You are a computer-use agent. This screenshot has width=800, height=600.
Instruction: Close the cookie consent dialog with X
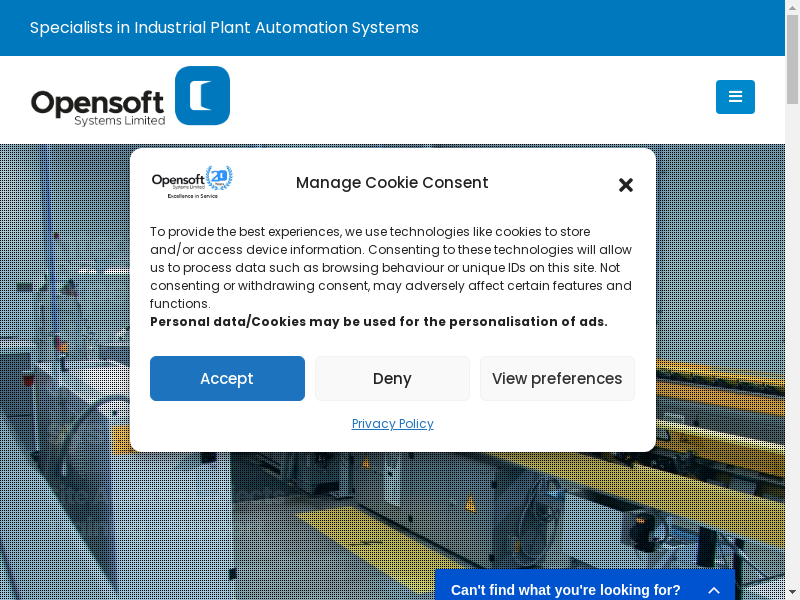[626, 185]
